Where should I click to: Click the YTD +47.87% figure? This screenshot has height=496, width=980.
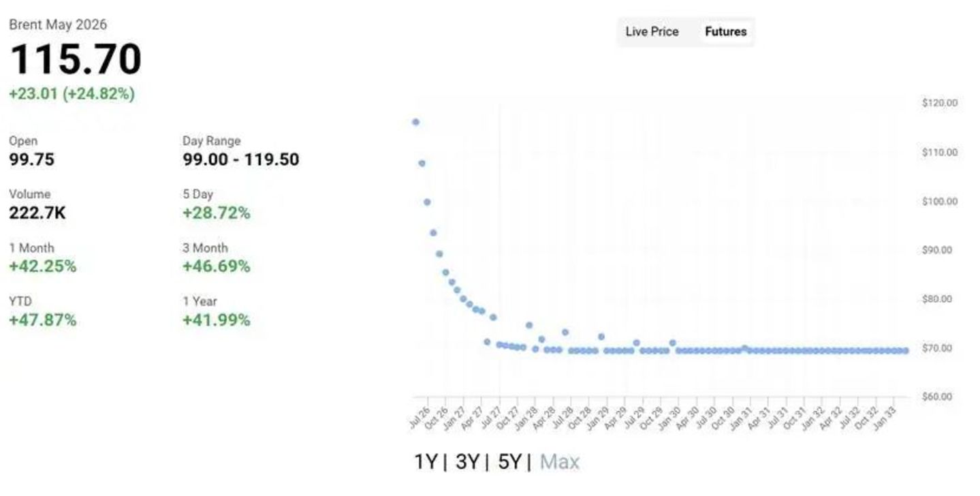pyautogui.click(x=43, y=320)
